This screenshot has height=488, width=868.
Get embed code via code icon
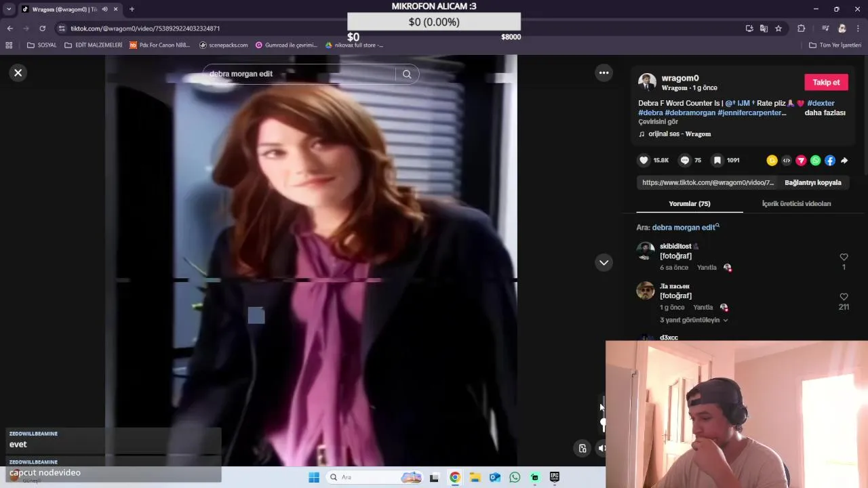[787, 161]
